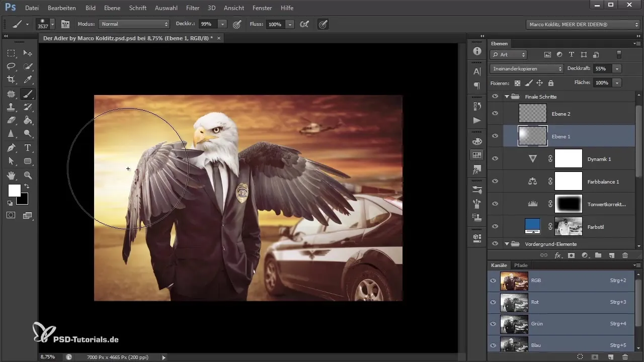The width and height of the screenshot is (644, 362).
Task: Open the Deckkr. opacity slider dropdown
Action: pyautogui.click(x=222, y=24)
